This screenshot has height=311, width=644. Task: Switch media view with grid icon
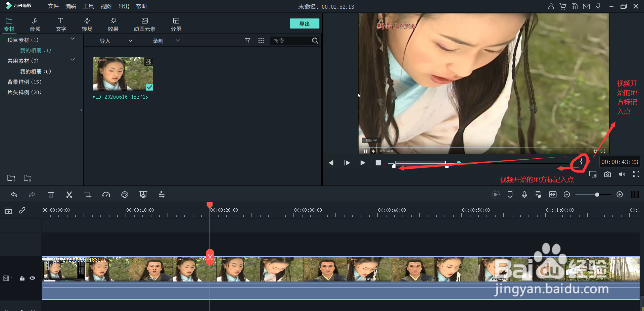tap(261, 41)
